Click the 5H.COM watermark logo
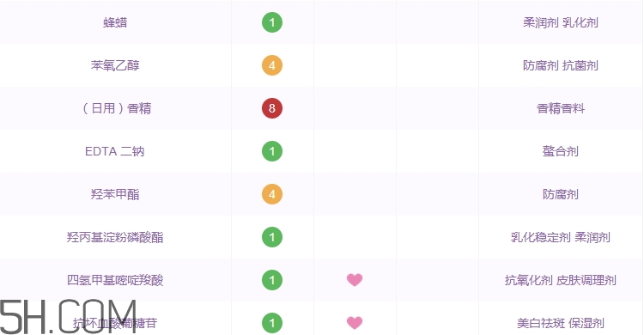The height and width of the screenshot is (335, 644). [x=68, y=316]
